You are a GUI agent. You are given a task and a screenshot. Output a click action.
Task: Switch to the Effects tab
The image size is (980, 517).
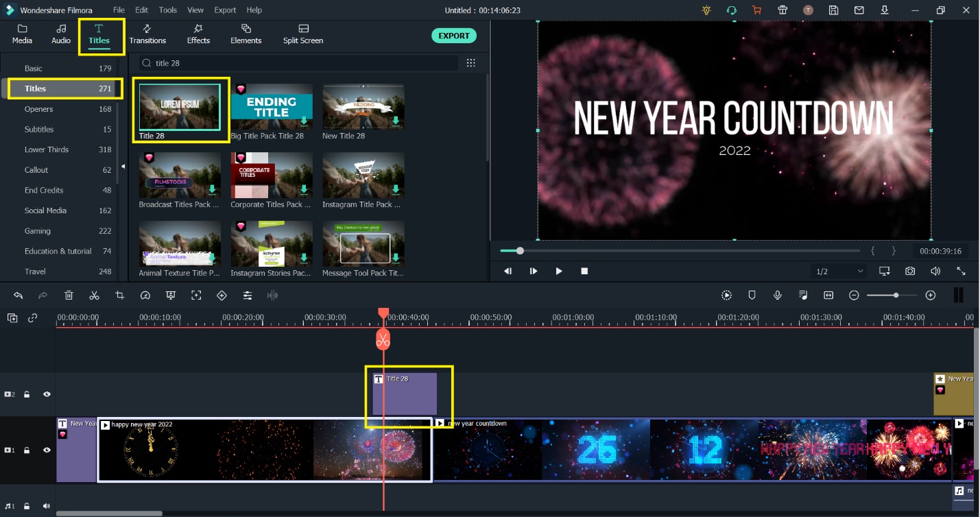click(x=198, y=34)
